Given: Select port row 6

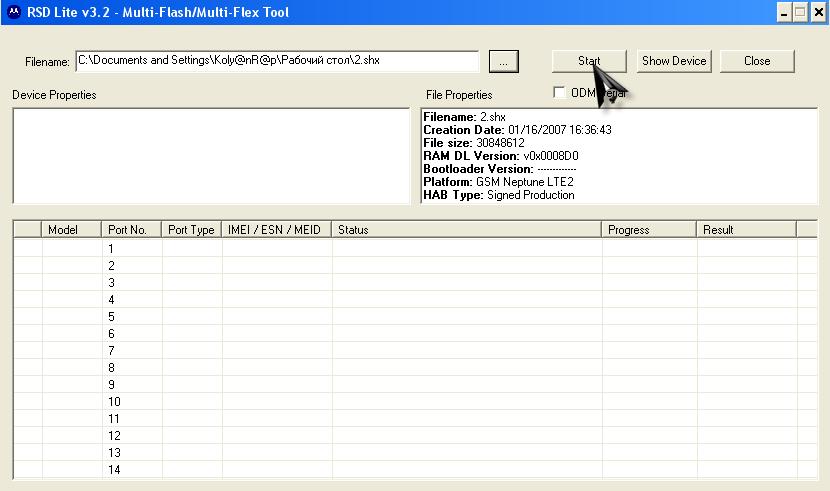Looking at the screenshot, I should (415, 333).
